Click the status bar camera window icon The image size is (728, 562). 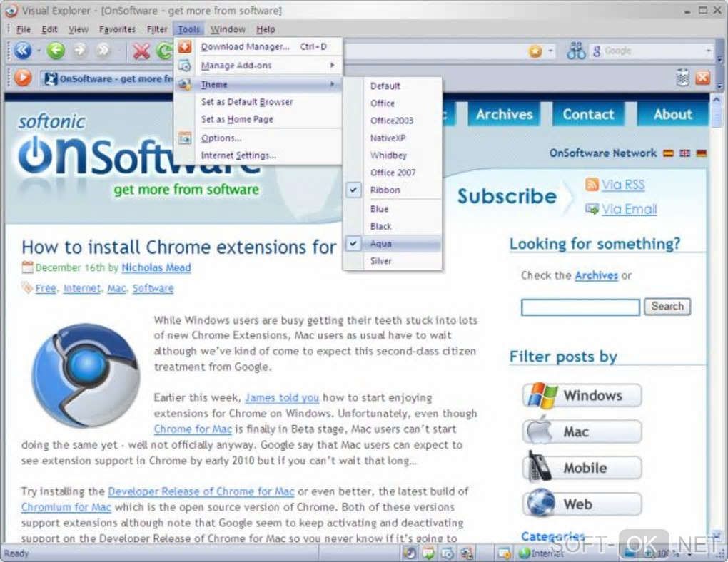pyautogui.click(x=448, y=553)
